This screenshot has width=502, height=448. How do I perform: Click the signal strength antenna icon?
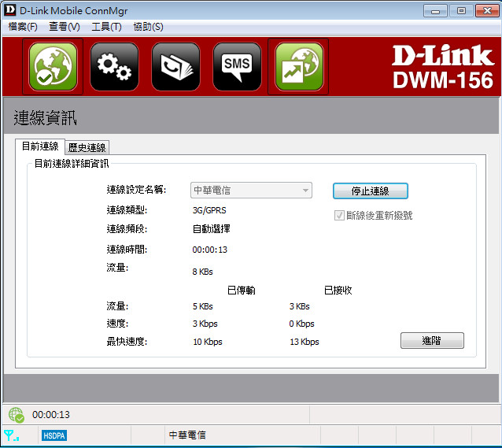pos(11,435)
